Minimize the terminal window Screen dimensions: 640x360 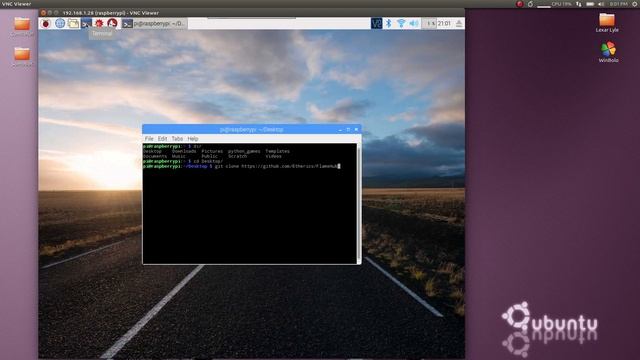340,129
